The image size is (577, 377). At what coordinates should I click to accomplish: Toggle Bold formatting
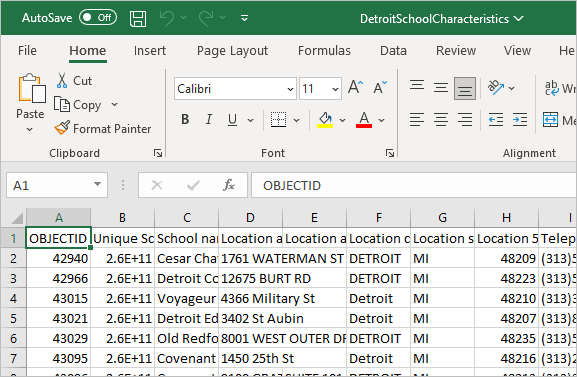pos(185,120)
